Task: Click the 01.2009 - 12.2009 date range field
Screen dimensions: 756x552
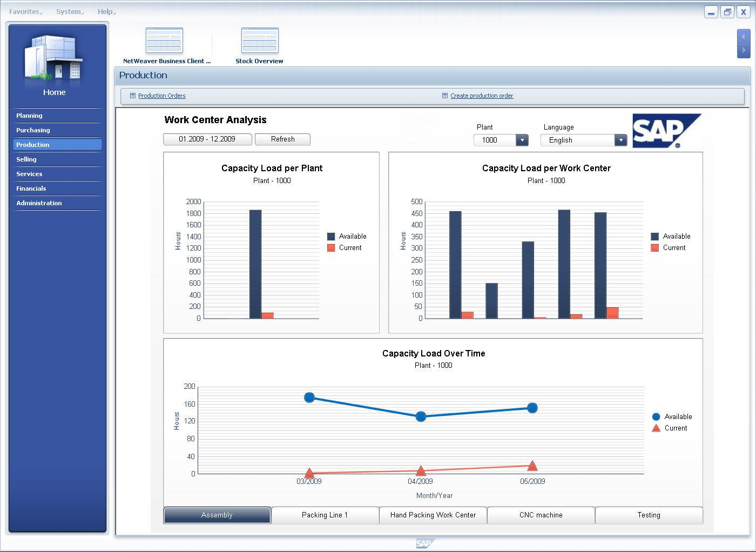Action: [x=207, y=139]
